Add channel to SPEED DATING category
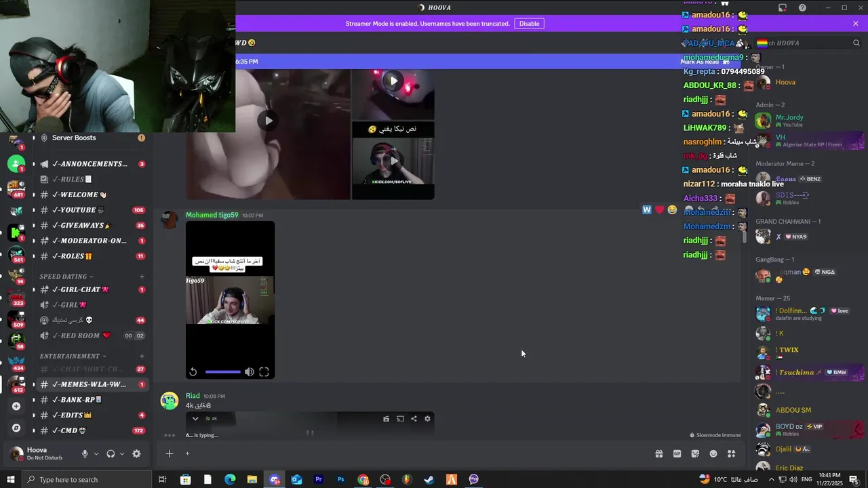This screenshot has width=868, height=488. point(142,277)
